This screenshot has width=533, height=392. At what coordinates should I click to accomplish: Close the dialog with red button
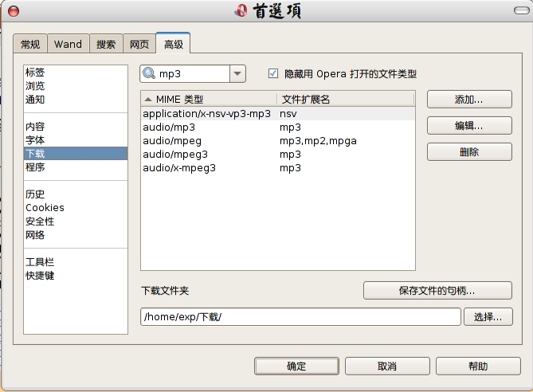(x=14, y=11)
